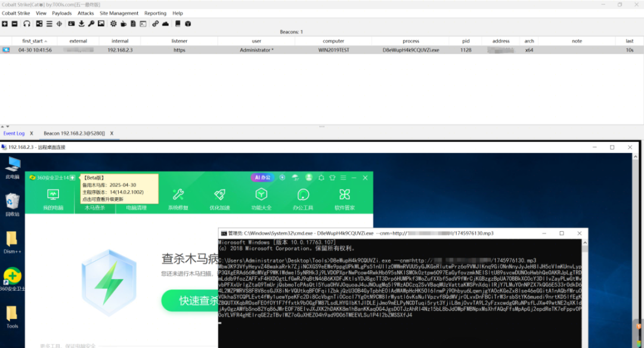
Task: Open credentials via ID card icon
Action: click(72, 24)
